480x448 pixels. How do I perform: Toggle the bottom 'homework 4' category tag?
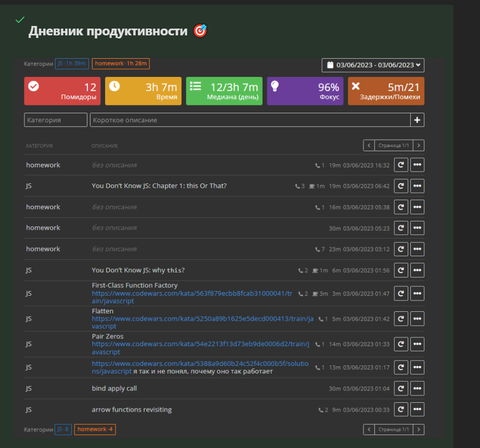coord(95,430)
